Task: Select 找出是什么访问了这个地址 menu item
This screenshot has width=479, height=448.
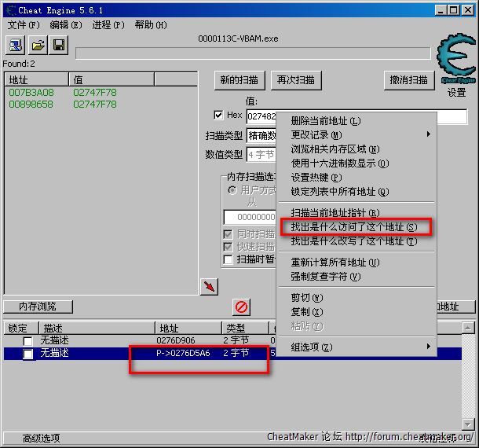Action: [353, 227]
